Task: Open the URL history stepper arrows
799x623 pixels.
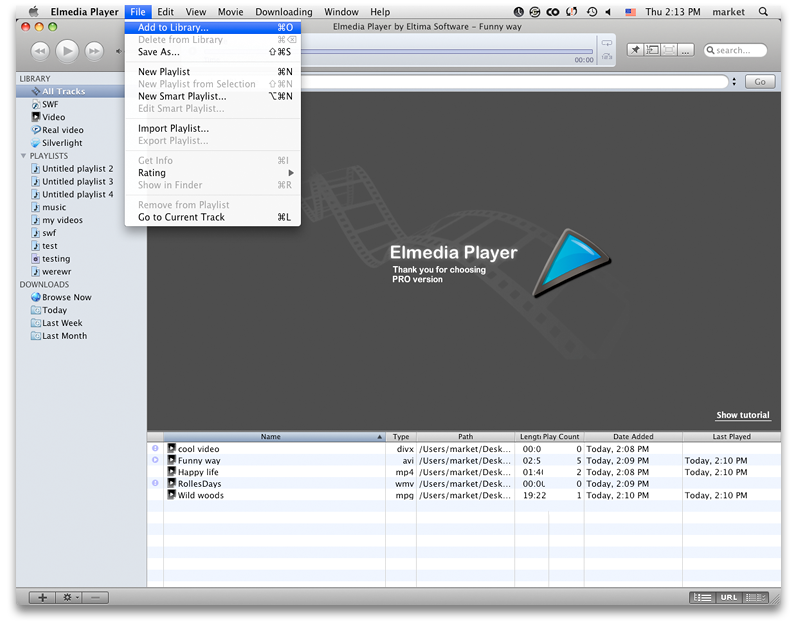Action: tap(734, 82)
